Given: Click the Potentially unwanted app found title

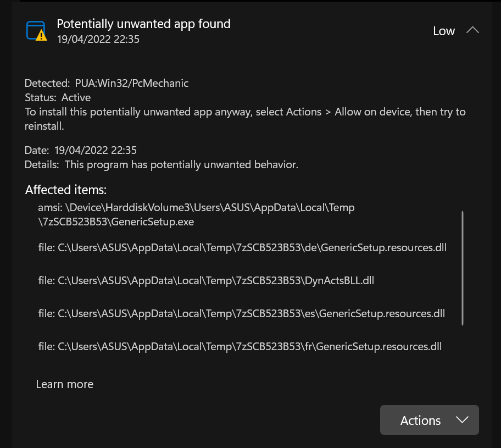Looking at the screenshot, I should (x=143, y=24).
